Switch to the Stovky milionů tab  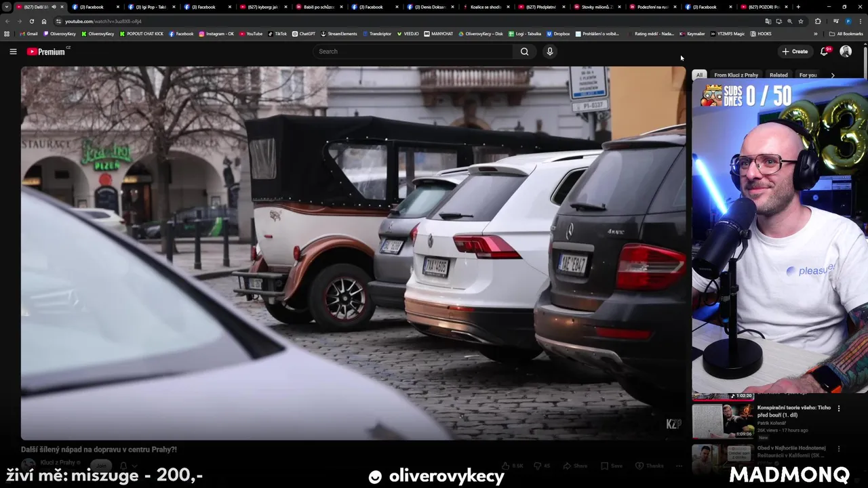point(596,7)
